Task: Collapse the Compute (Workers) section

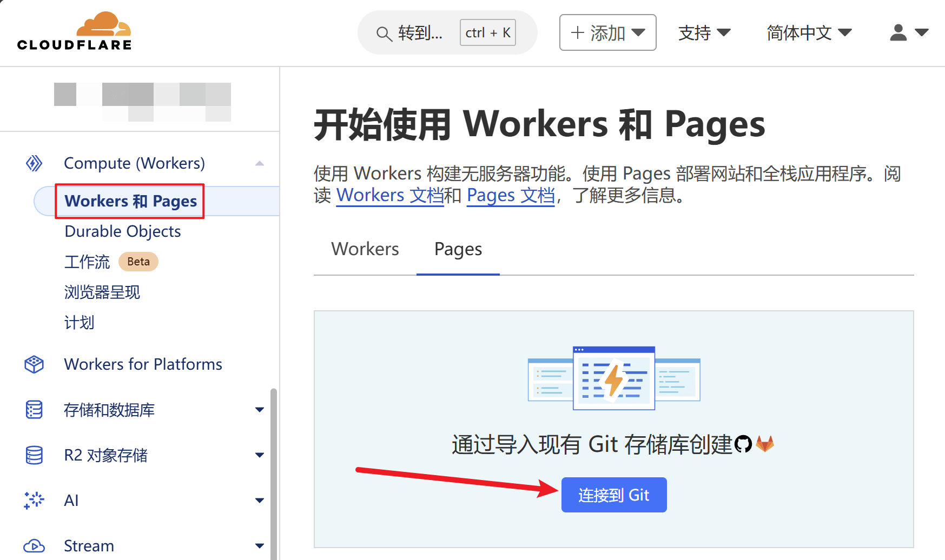Action: [260, 163]
